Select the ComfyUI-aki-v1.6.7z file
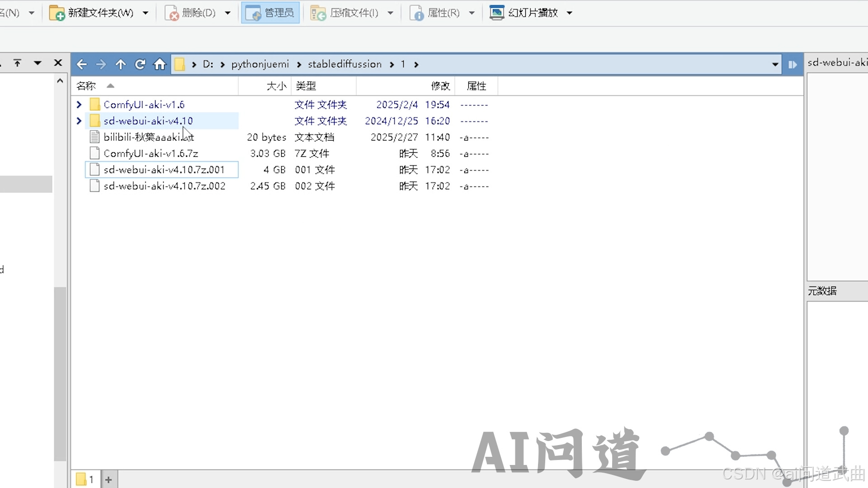Screen dimensions: 868x488 point(151,154)
